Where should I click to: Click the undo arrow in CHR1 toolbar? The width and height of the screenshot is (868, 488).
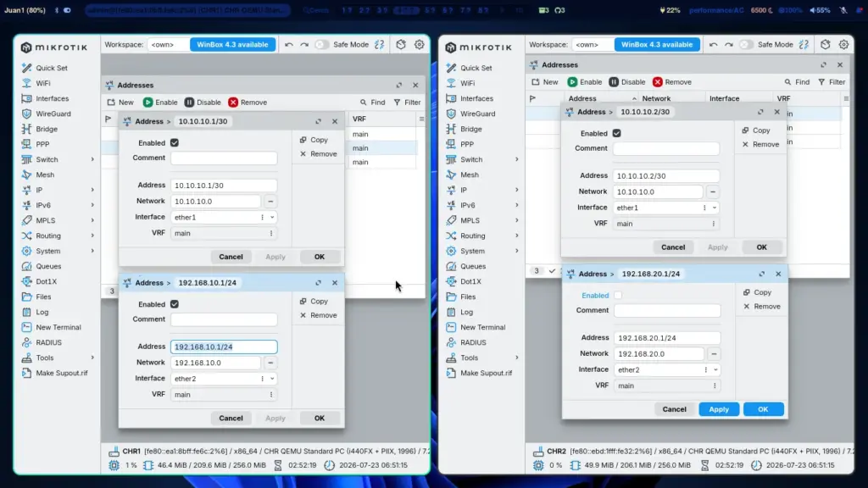288,44
